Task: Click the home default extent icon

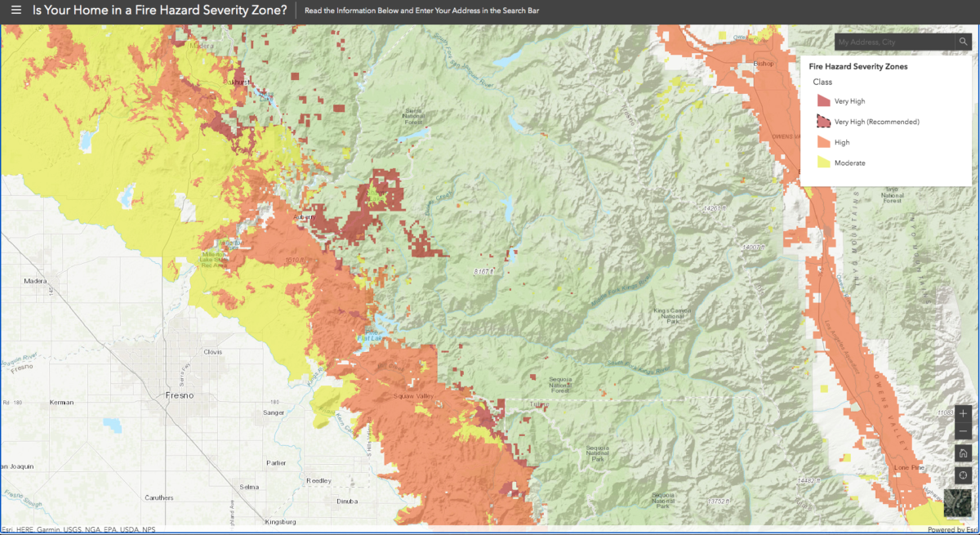Action: coord(962,453)
